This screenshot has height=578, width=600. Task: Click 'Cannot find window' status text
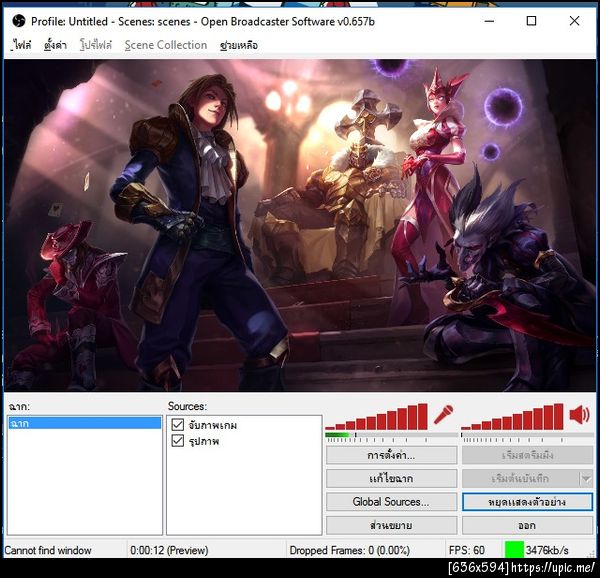pyautogui.click(x=48, y=550)
